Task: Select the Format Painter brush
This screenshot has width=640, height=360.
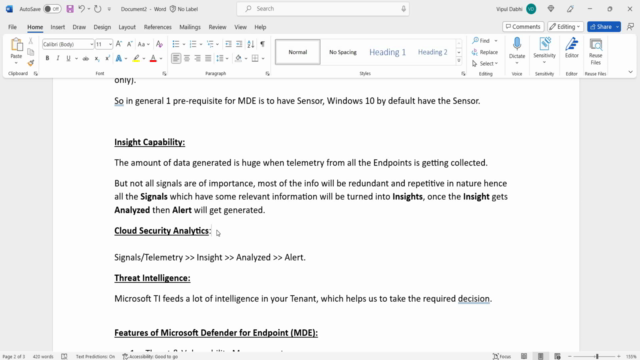Action: click(31, 62)
